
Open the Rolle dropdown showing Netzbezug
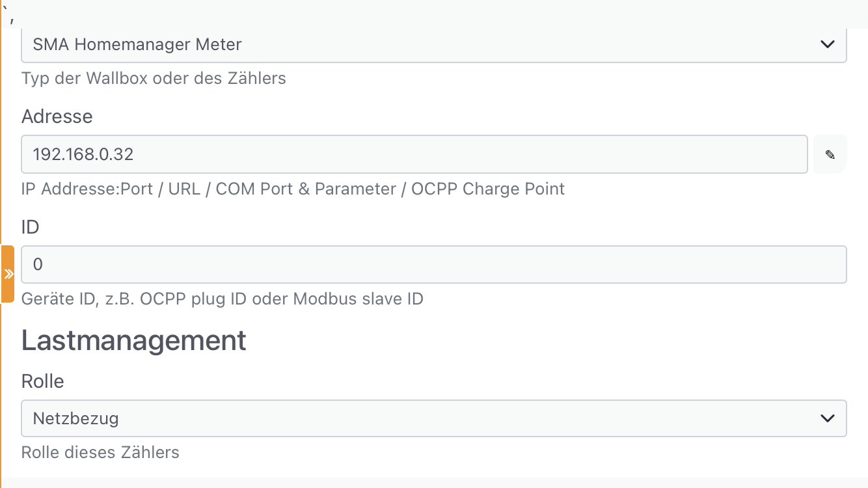pos(434,418)
